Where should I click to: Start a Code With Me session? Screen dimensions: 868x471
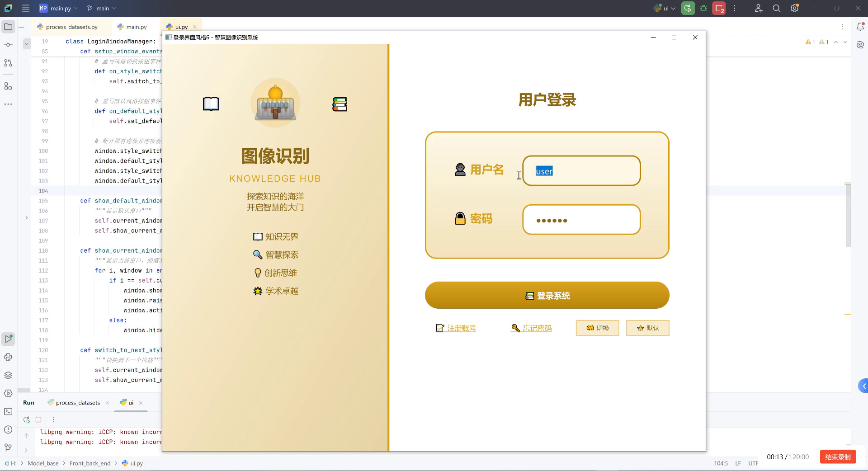[759, 8]
